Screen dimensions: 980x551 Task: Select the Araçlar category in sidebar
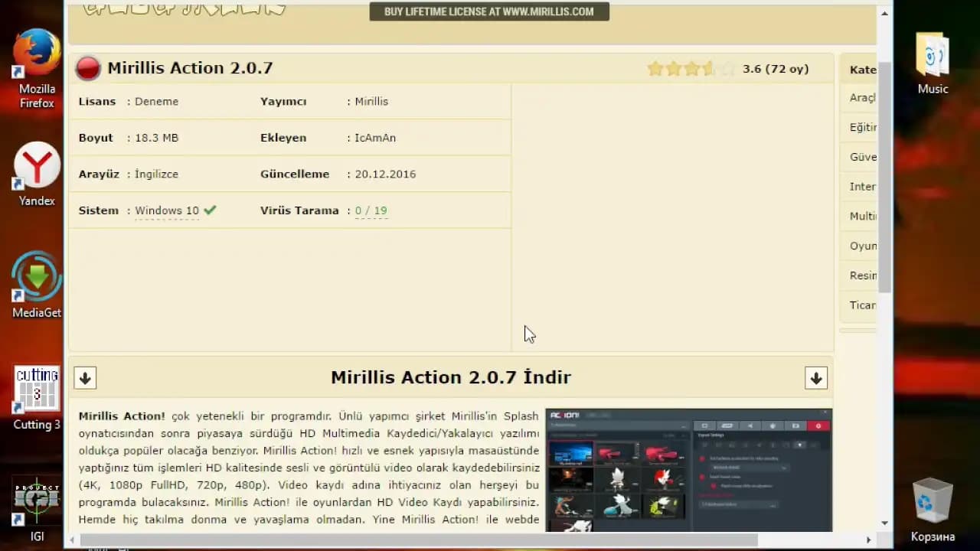pos(862,98)
